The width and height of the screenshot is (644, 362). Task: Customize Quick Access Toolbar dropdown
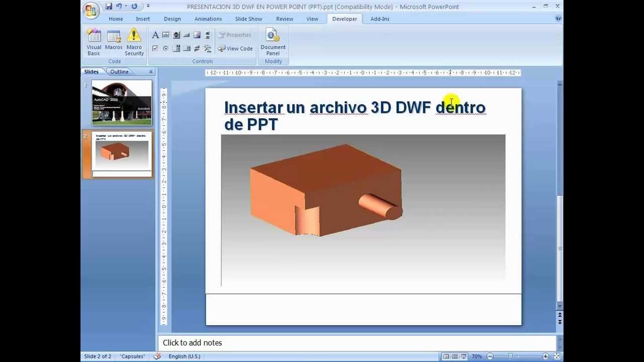coord(148,7)
